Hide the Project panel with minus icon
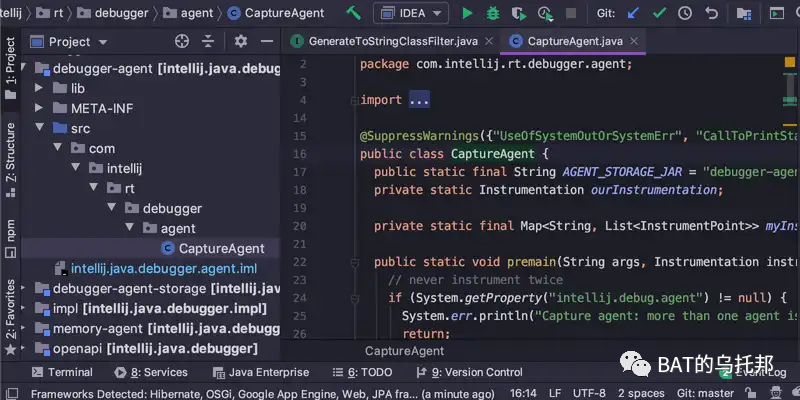Image resolution: width=800 pixels, height=400 pixels. 267,42
